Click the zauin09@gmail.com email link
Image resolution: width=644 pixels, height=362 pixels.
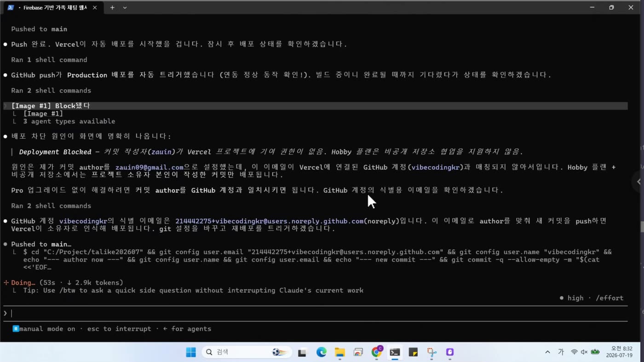pyautogui.click(x=149, y=167)
